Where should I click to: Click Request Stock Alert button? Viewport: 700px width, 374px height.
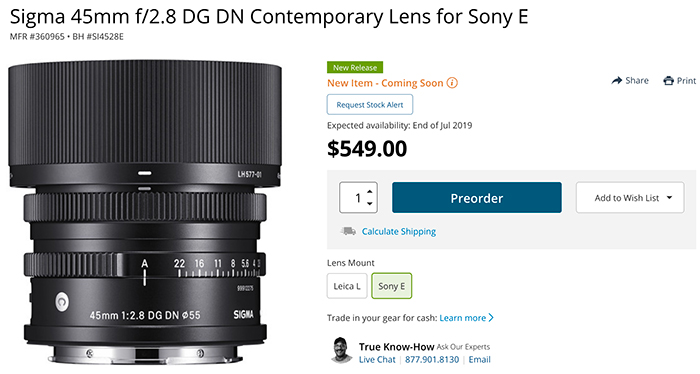[x=370, y=104]
